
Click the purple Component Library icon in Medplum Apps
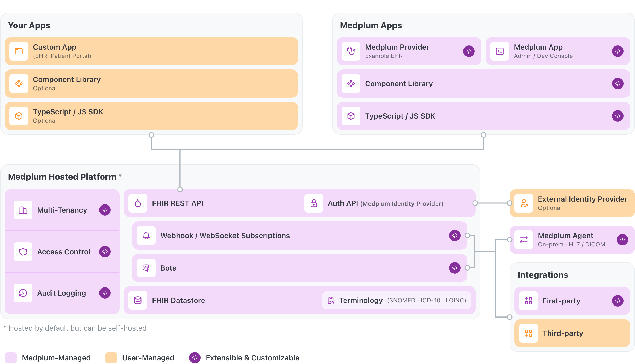click(x=351, y=84)
